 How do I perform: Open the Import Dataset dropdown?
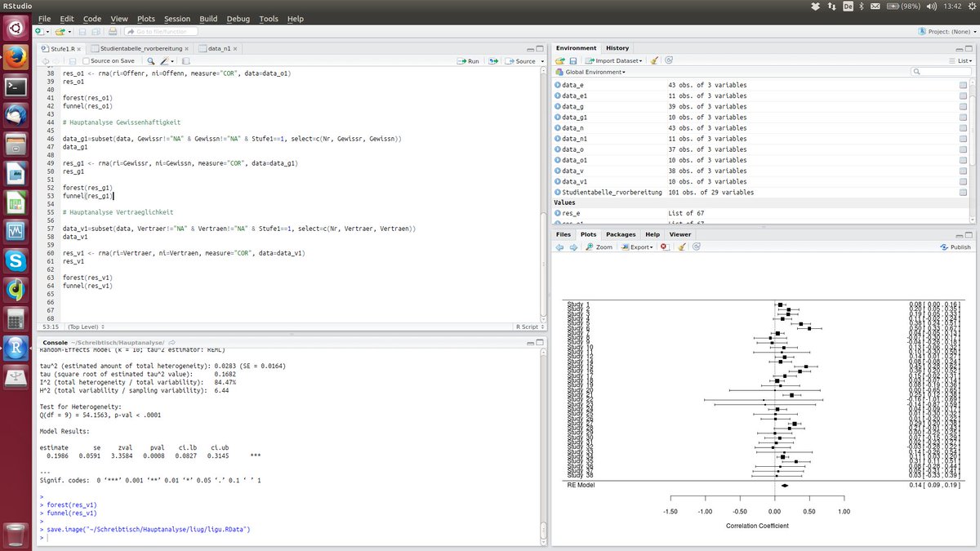point(617,60)
